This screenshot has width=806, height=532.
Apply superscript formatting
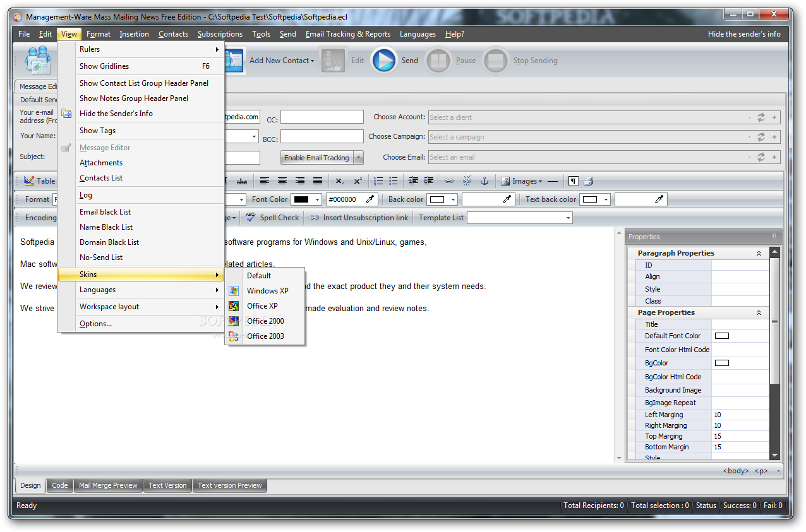[x=358, y=181]
